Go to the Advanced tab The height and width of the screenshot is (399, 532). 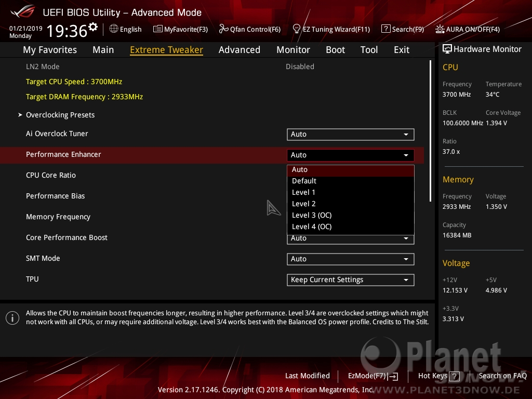[x=240, y=50]
